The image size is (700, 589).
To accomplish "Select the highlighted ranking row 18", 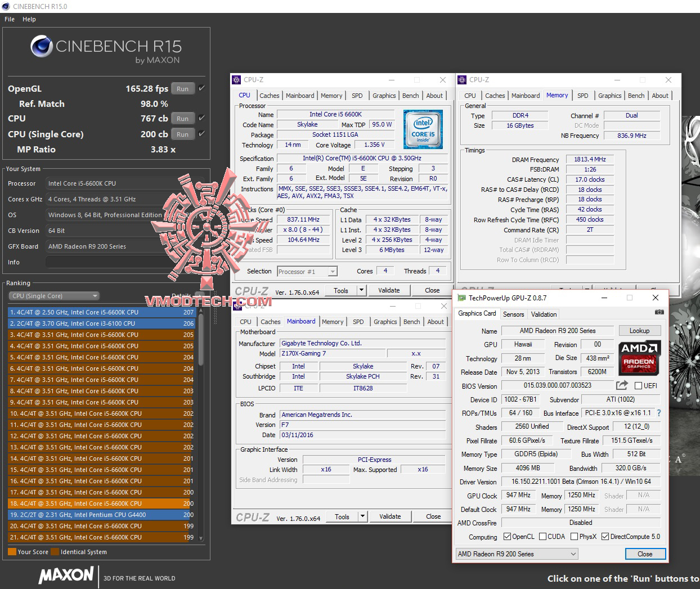I will coord(101,503).
